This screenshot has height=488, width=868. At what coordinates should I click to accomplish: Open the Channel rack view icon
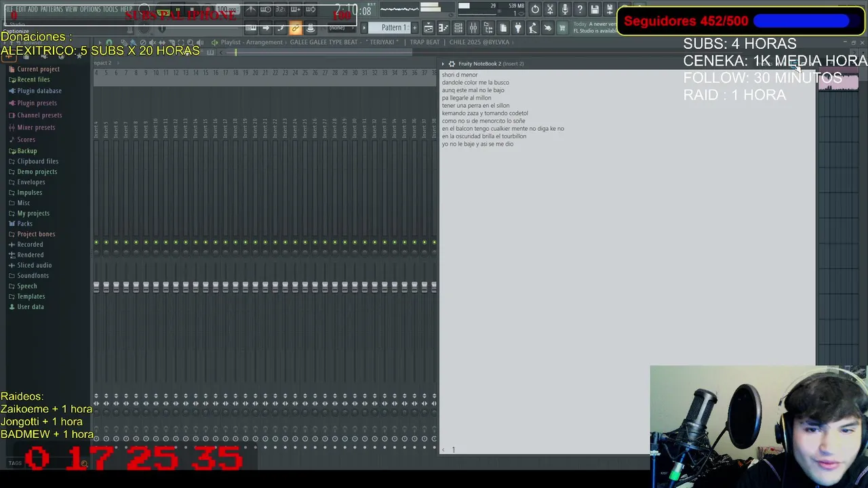tap(458, 28)
